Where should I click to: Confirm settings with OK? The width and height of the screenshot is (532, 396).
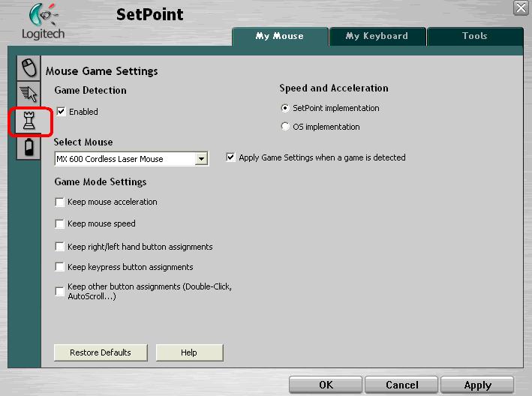tap(326, 385)
